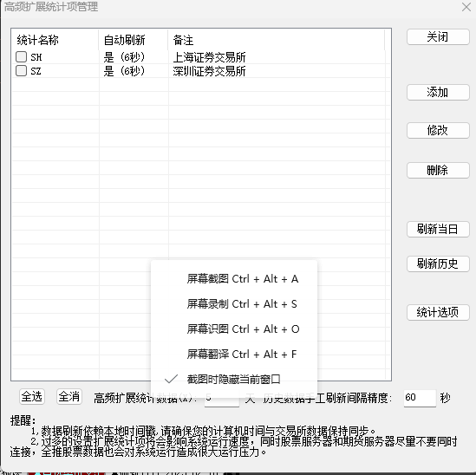This screenshot has height=475, width=476.
Task: Close the 高频扩展统计项管理 dialog with X
Action: (x=466, y=7)
